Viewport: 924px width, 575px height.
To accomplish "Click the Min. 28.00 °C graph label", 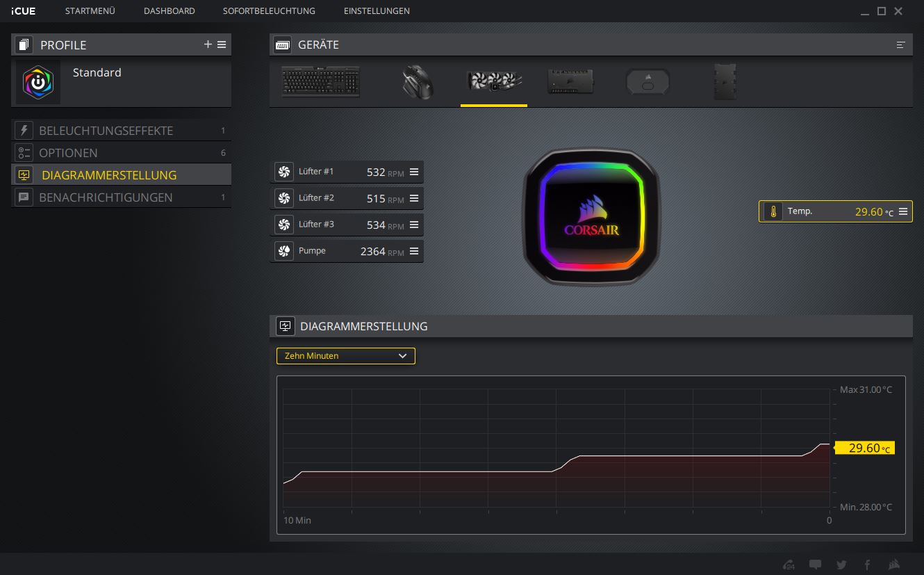I will pyautogui.click(x=866, y=508).
